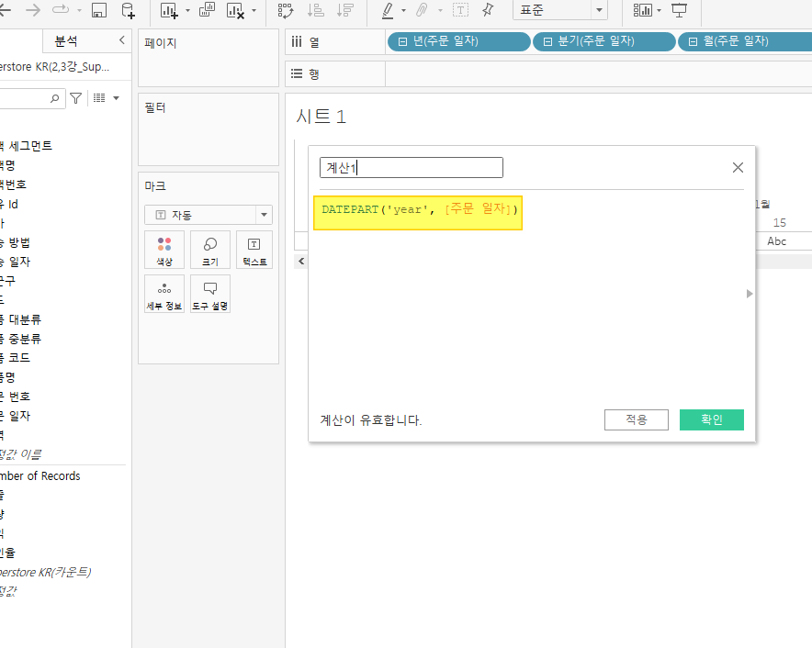Create a new worksheet icon
Image resolution: width=812 pixels, height=648 pixels.
tap(169, 10)
